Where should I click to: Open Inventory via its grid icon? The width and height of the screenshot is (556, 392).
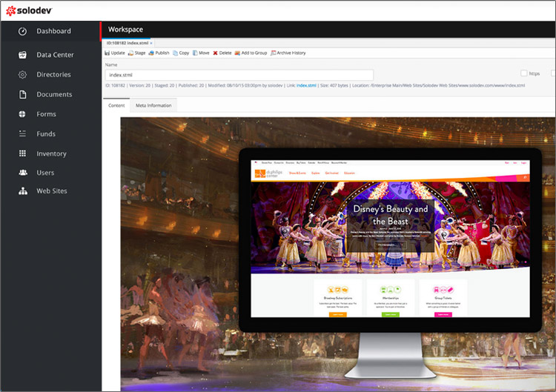[x=22, y=153]
